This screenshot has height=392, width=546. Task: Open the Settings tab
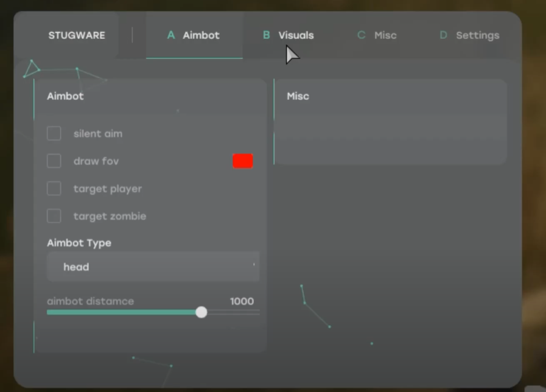point(470,35)
